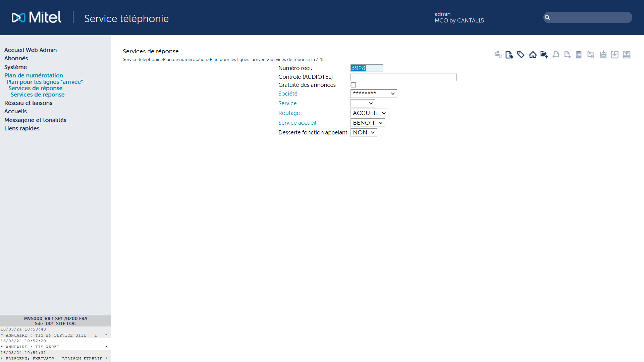Click the Service accueil BENOIT dropdown

(368, 122)
